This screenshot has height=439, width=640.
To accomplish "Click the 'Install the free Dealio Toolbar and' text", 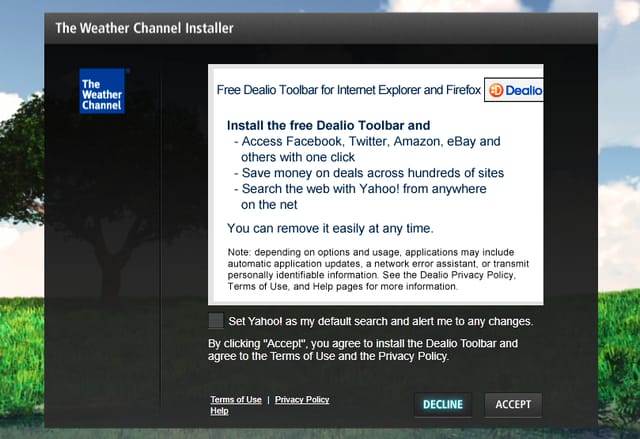I will click(x=329, y=125).
